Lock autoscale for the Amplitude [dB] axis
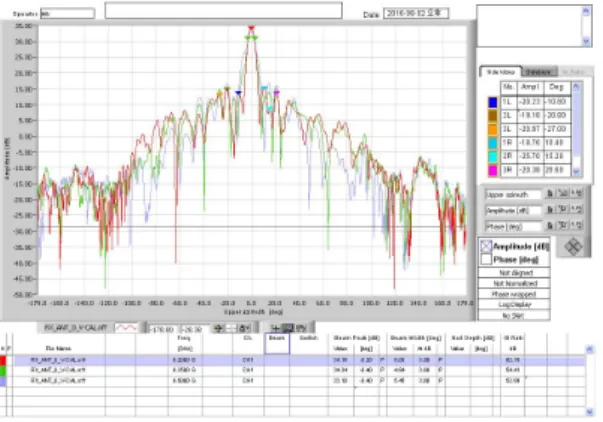The width and height of the screenshot is (603, 422). click(x=550, y=210)
